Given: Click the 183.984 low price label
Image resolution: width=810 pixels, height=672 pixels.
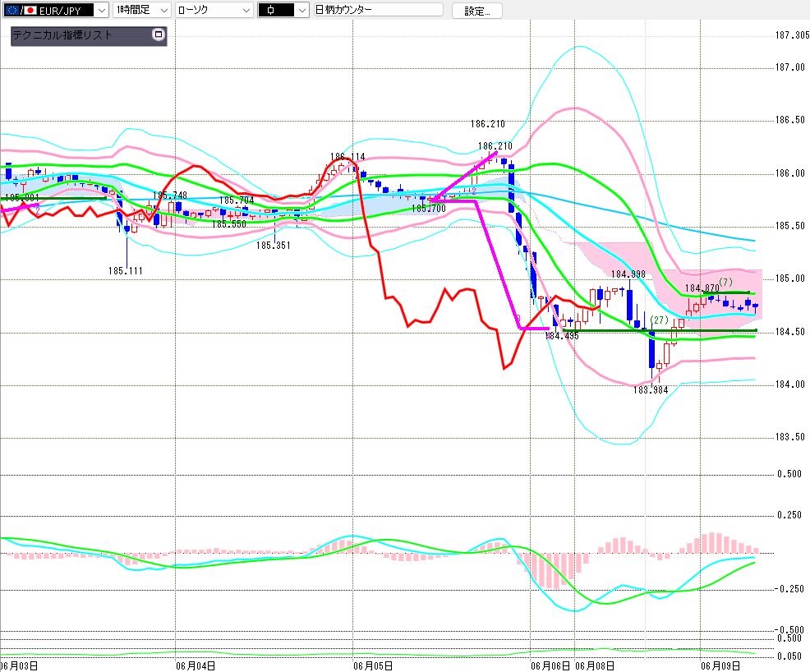Looking at the screenshot, I should pos(651,390).
